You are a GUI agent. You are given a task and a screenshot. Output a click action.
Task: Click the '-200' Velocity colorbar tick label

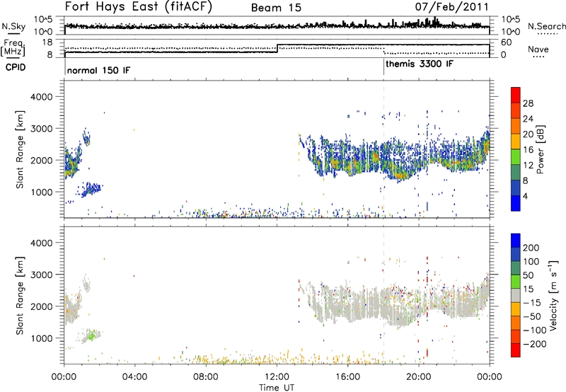click(x=535, y=344)
